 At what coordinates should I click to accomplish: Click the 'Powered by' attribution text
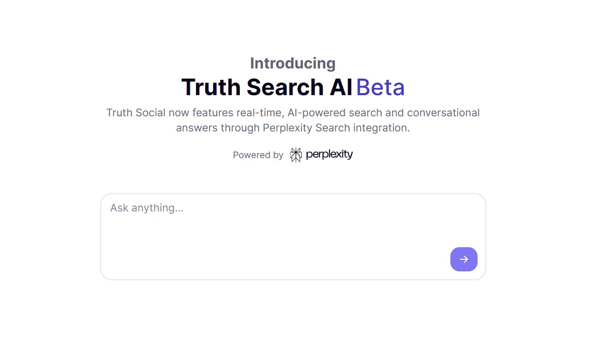[258, 155]
